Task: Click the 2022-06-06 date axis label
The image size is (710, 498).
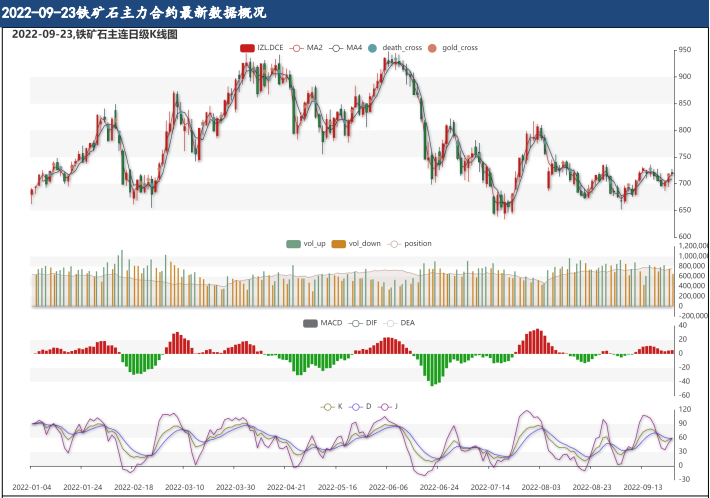Action: (x=388, y=487)
